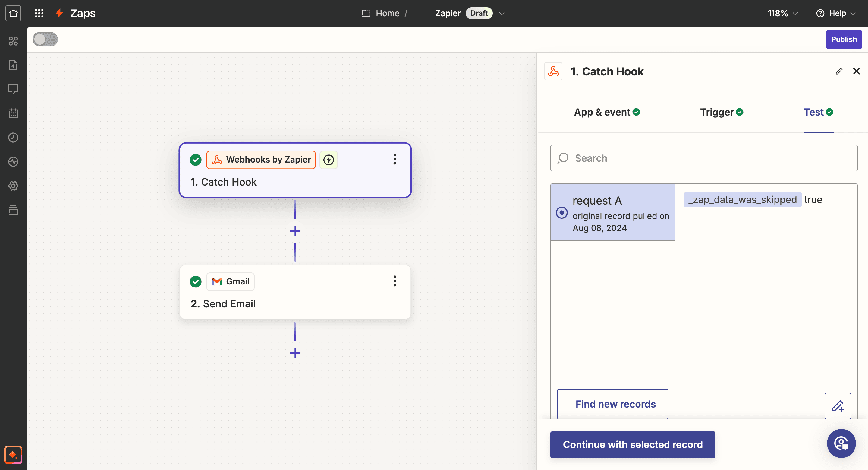Add step after Send Email

pos(295,353)
